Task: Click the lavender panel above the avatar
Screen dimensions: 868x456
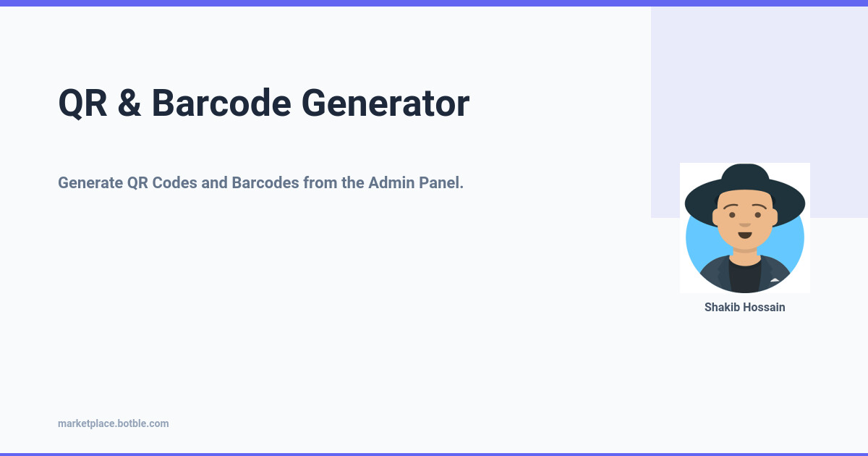Action: pos(759,87)
